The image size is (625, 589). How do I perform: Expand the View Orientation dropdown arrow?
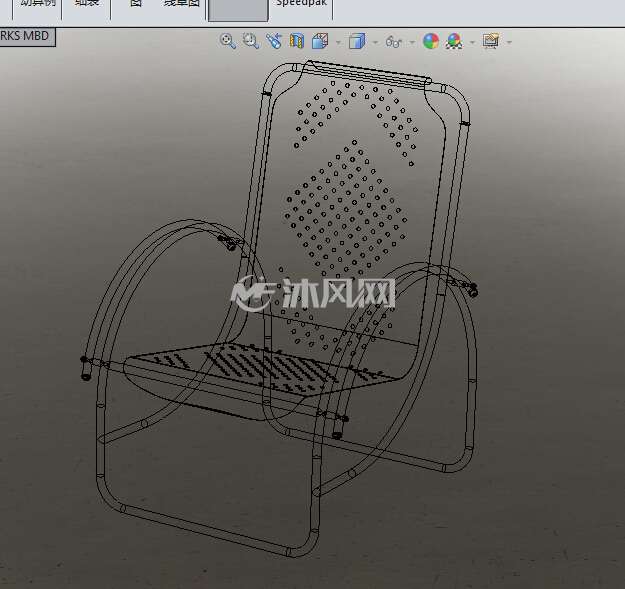click(338, 42)
